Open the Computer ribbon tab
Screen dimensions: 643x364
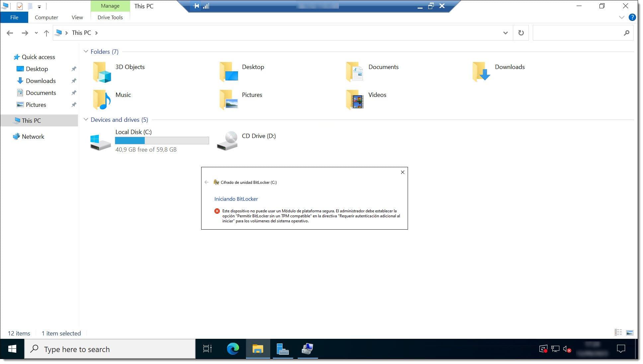click(x=46, y=17)
